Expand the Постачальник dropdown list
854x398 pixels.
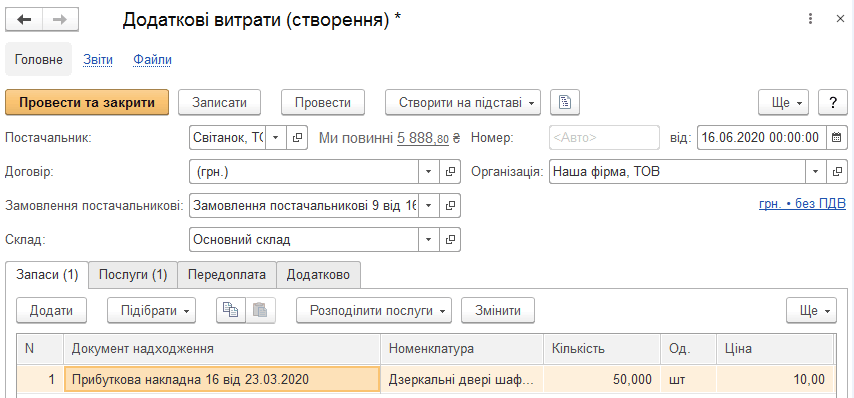(276, 138)
